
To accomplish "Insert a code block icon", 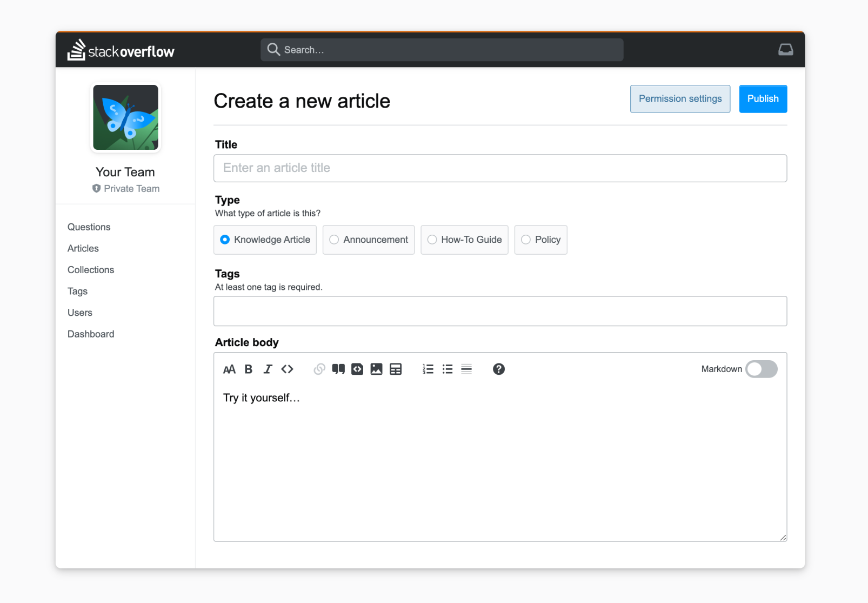I will click(x=357, y=369).
